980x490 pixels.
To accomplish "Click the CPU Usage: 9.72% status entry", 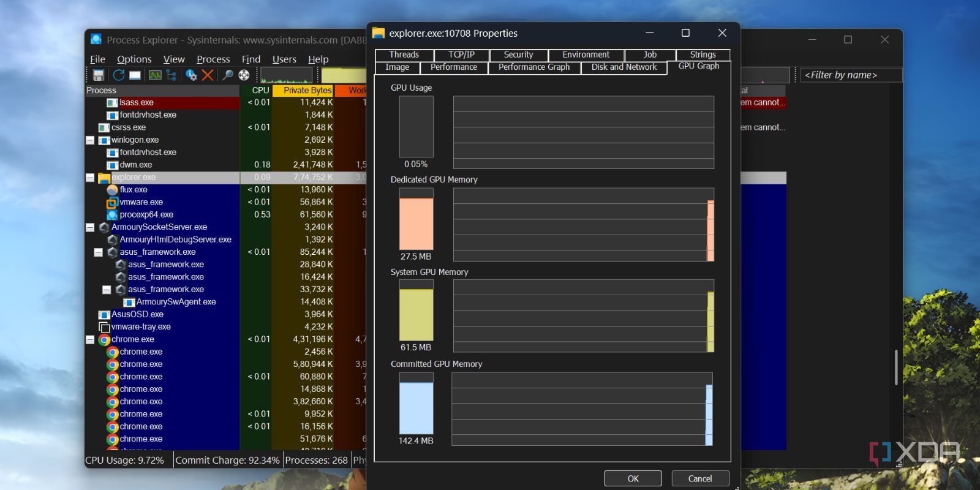I will coord(126,460).
